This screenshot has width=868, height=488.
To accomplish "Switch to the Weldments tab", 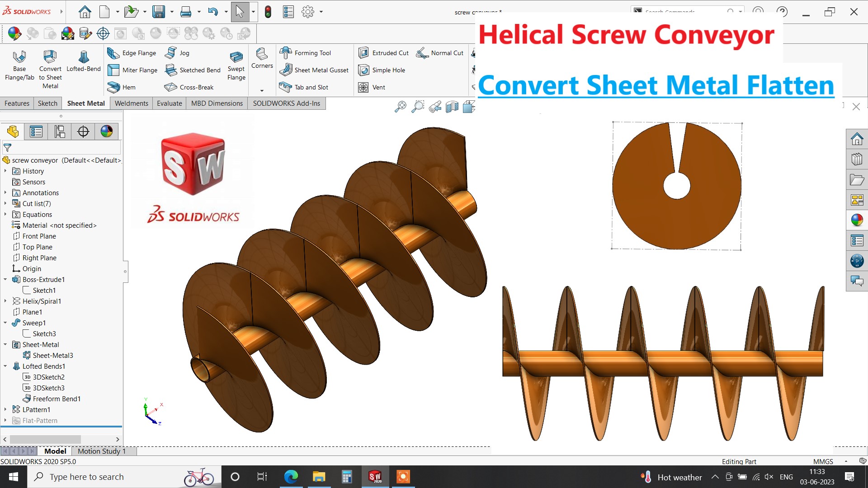I will 131,103.
